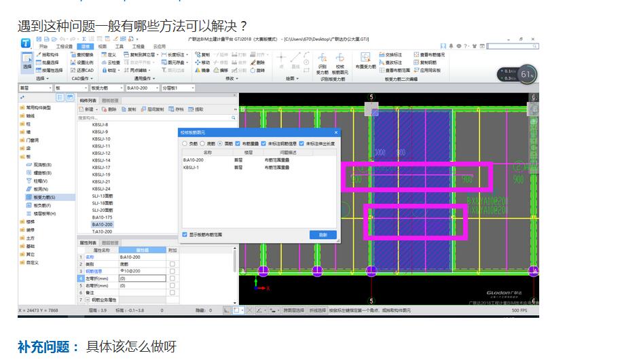Select 底筋 radio in check dialog

point(202,143)
